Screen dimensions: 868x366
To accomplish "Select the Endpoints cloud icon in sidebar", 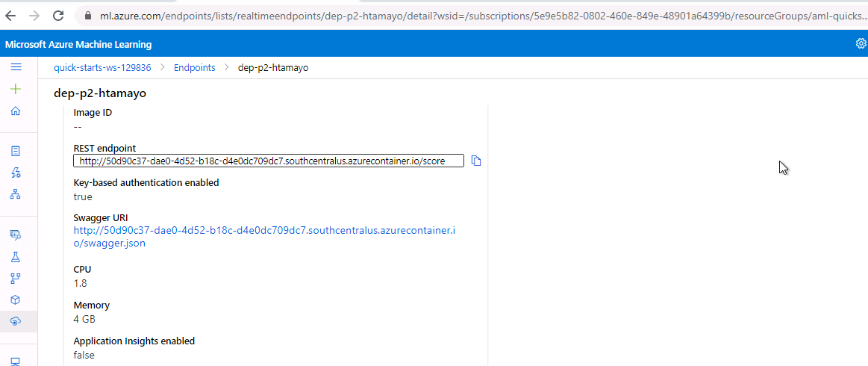I will coord(16,321).
